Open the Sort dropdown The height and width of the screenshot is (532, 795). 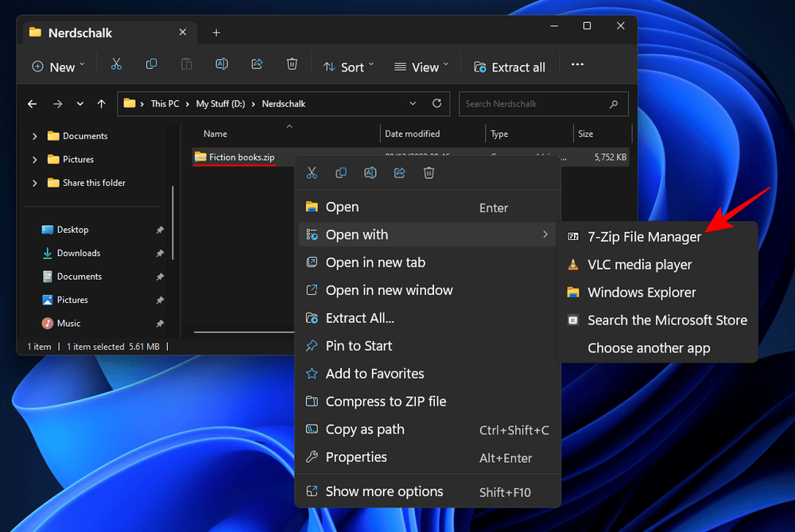pos(348,67)
